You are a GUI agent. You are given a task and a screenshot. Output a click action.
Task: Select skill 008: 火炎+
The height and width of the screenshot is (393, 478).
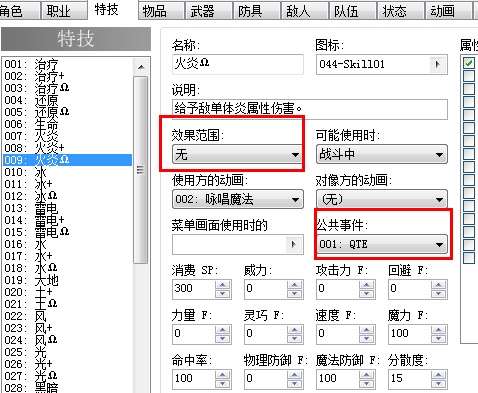pyautogui.click(x=68, y=148)
